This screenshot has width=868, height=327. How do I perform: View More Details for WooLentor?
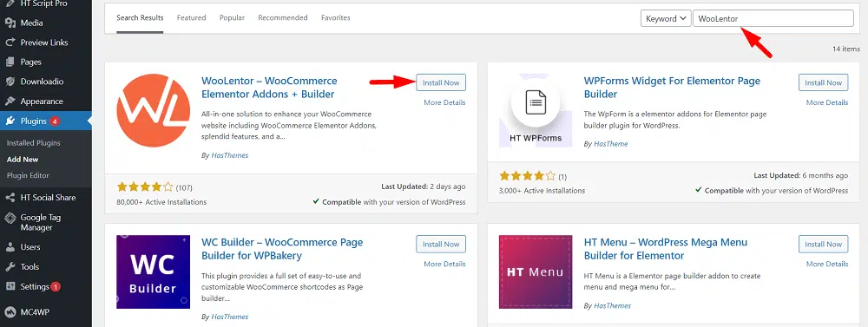444,102
